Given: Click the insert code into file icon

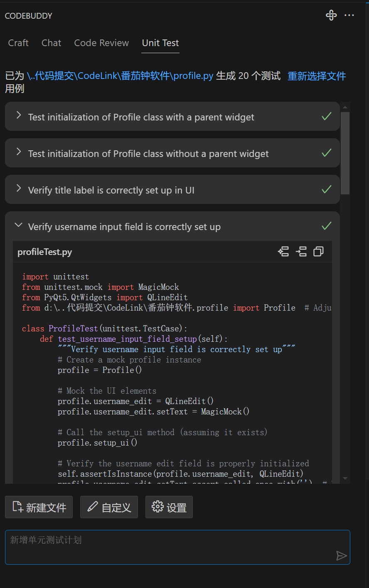Looking at the screenshot, I should (x=301, y=251).
